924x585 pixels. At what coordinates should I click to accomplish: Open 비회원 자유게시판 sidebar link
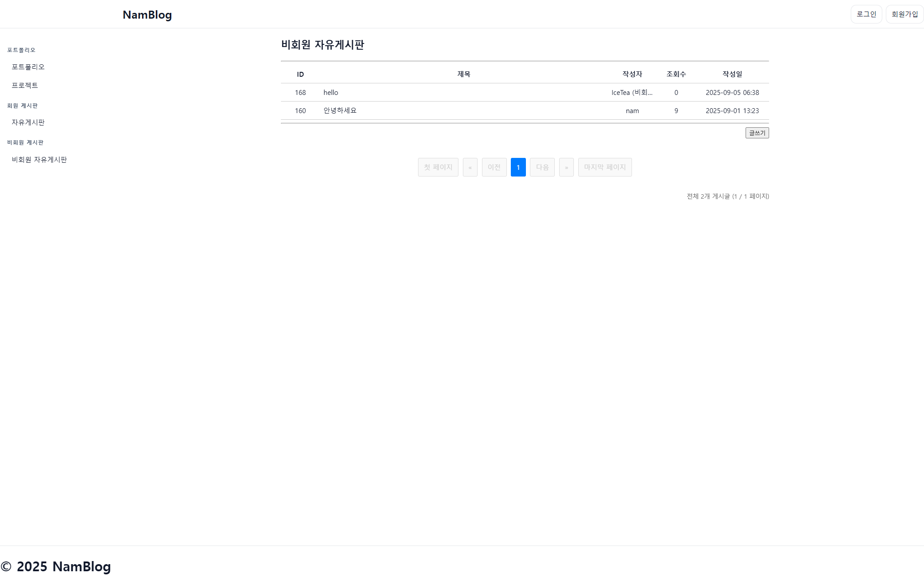[39, 159]
